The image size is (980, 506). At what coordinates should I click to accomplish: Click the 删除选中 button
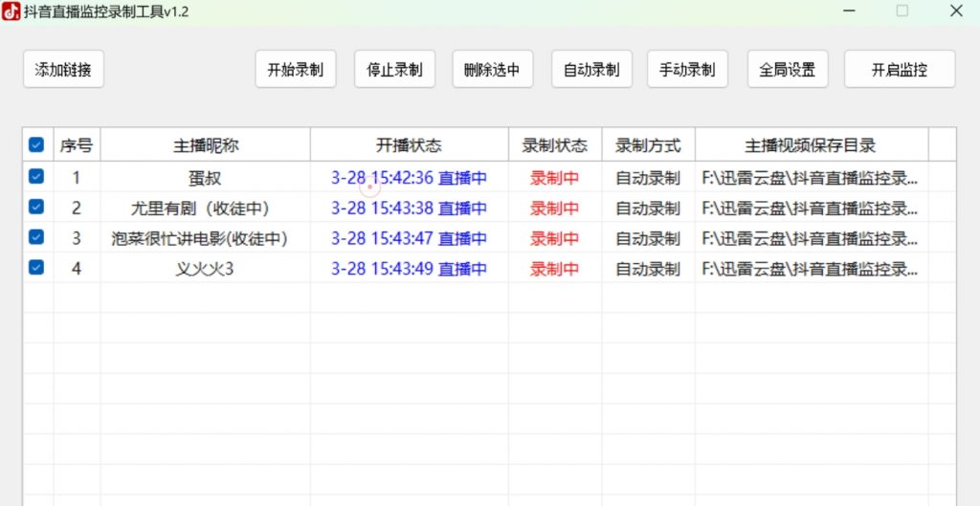pos(492,70)
